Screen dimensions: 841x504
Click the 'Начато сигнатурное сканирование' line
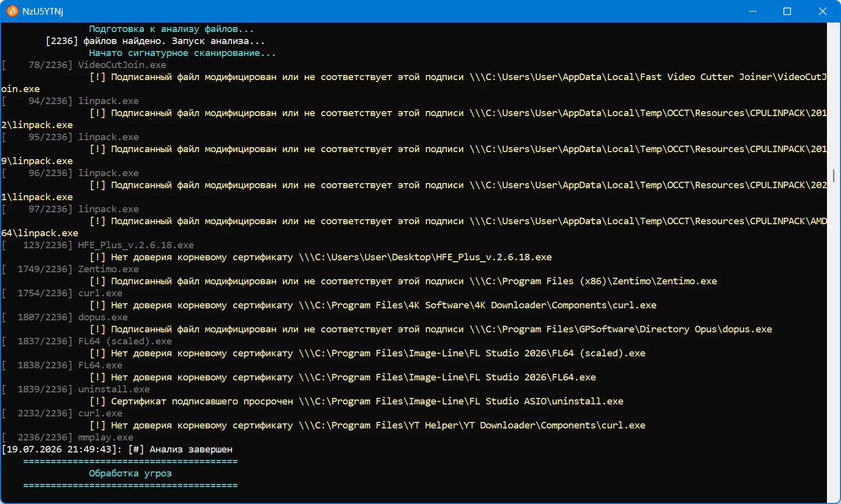(182, 53)
